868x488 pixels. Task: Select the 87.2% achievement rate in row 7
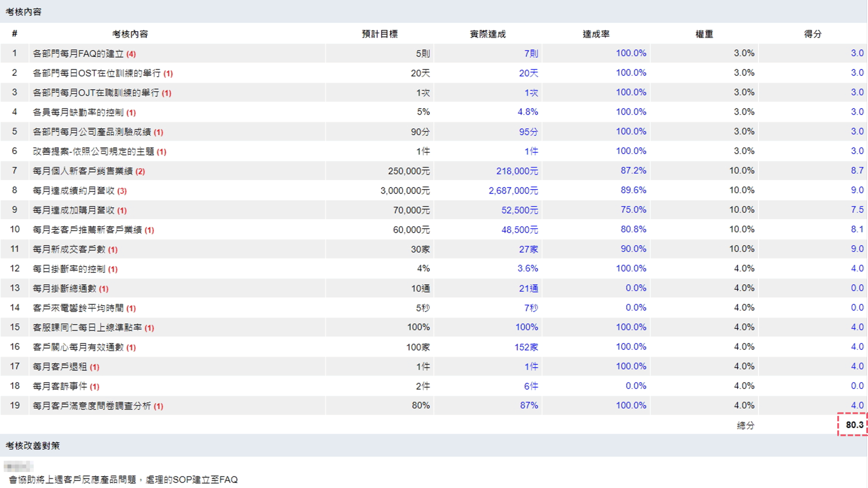tap(633, 171)
